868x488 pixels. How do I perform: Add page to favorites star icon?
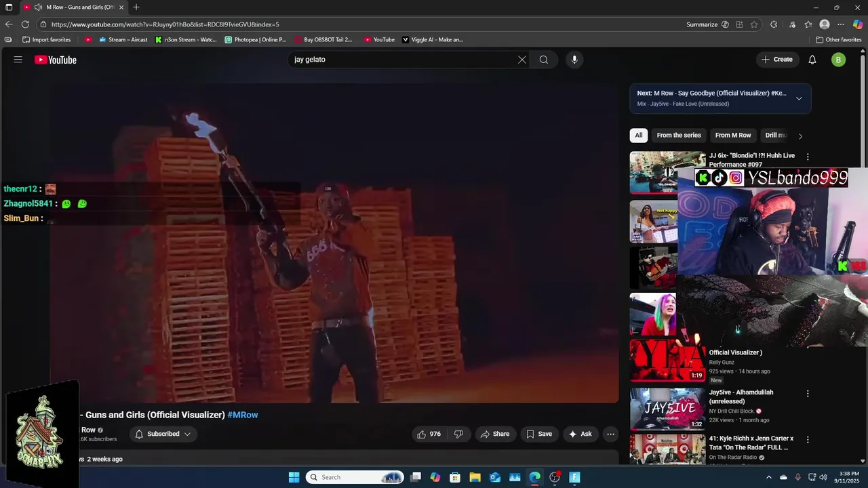[x=754, y=24]
